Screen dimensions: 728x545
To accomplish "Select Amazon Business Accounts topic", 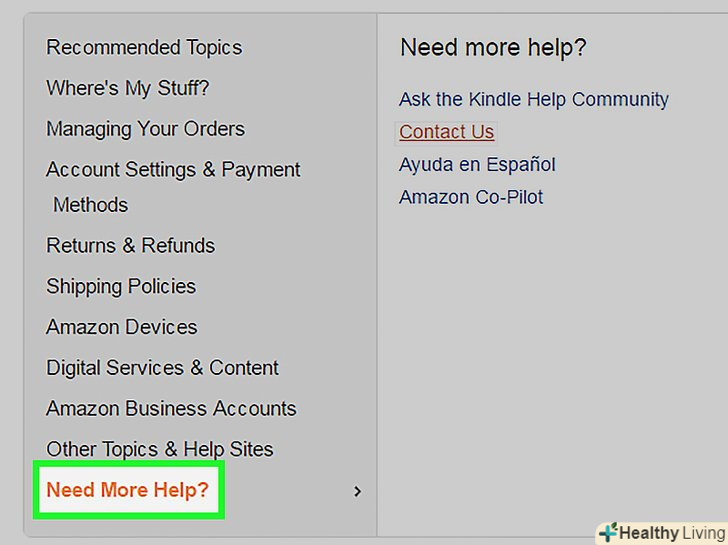I will tap(171, 409).
